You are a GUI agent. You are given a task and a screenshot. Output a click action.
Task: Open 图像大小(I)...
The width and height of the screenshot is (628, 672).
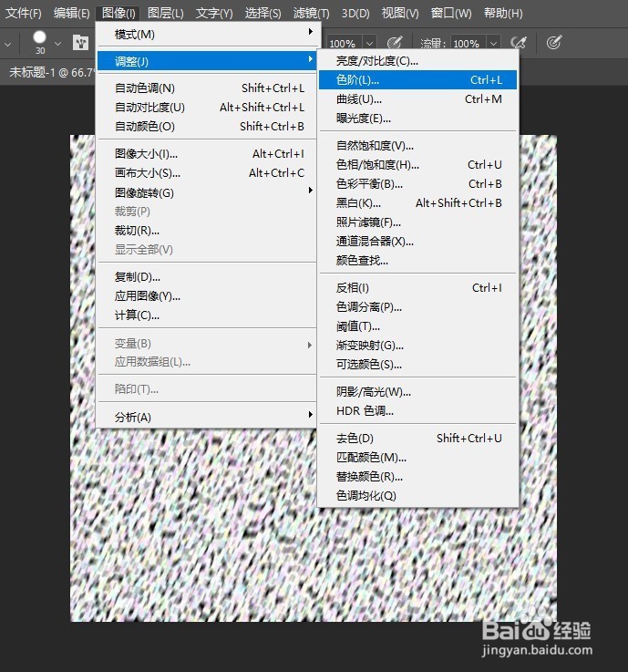pos(207,153)
